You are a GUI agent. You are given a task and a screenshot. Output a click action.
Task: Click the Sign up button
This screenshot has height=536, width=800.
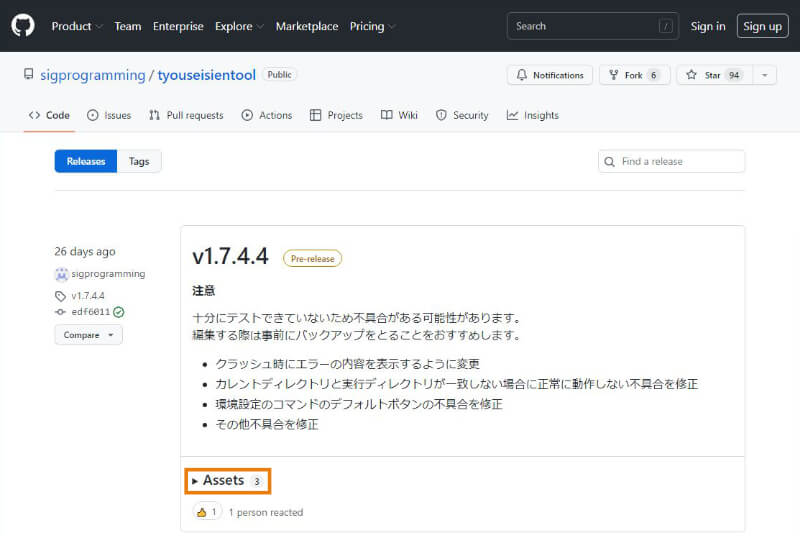[762, 26]
